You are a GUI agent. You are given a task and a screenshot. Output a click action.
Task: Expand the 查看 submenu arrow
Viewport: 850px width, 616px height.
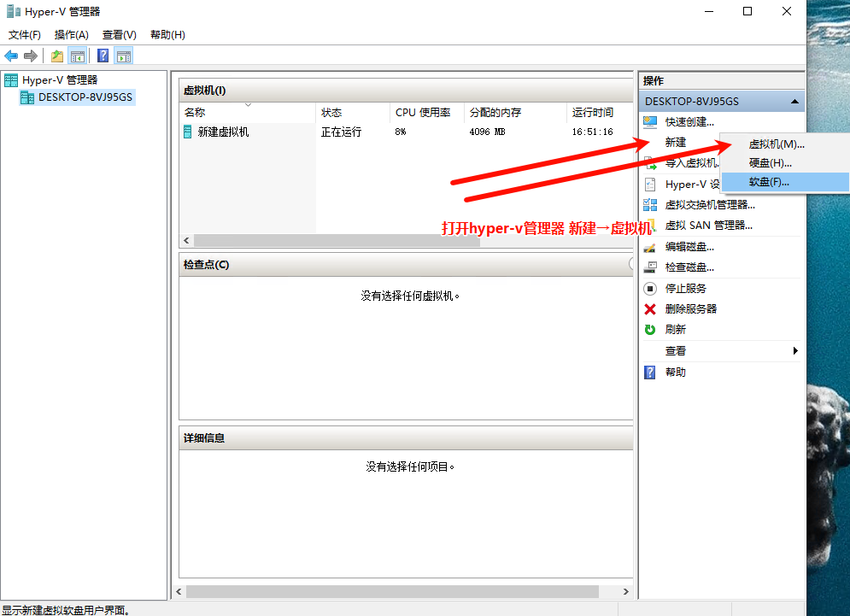click(795, 351)
